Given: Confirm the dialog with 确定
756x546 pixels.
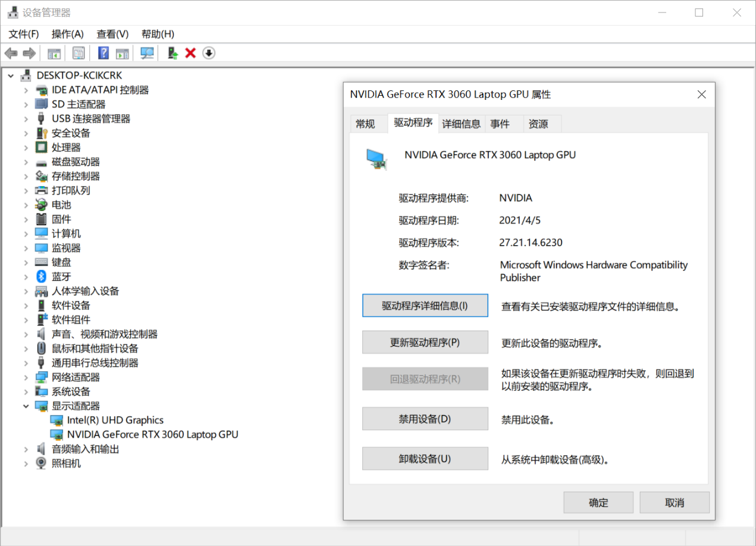Looking at the screenshot, I should tap(598, 503).
